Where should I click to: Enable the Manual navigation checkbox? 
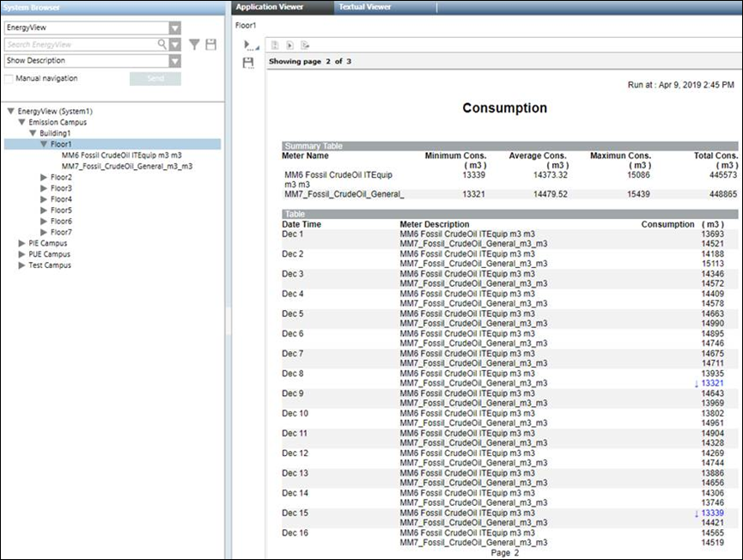9,78
